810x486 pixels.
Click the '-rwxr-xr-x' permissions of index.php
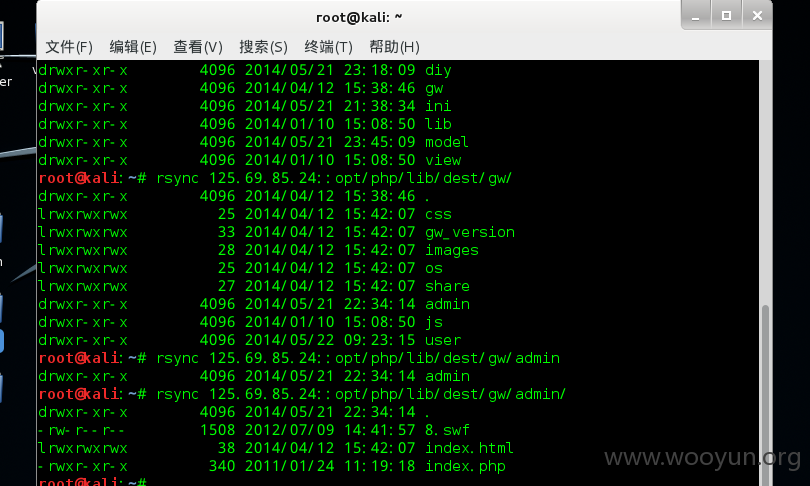click(83, 466)
